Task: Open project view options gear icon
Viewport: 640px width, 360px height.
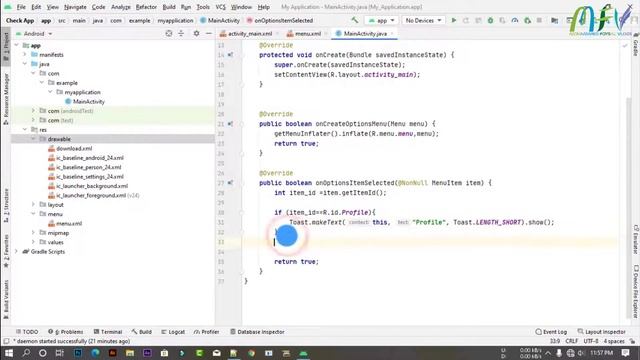Action: click(x=196, y=33)
